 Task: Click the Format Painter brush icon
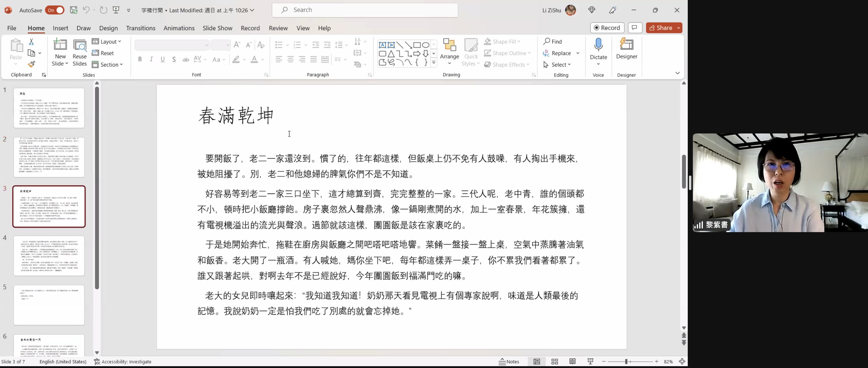31,64
